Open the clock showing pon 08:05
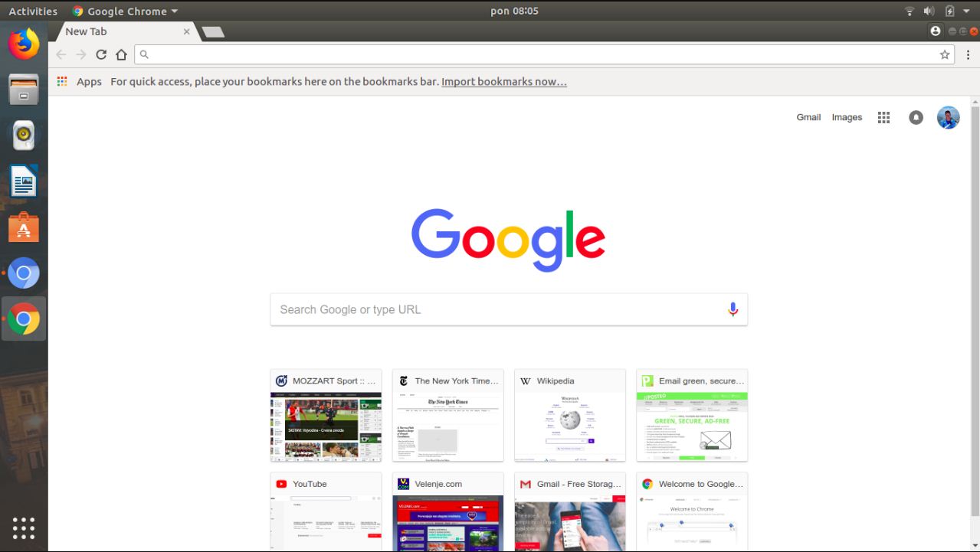Viewport: 980px width, 552px height. (x=514, y=11)
